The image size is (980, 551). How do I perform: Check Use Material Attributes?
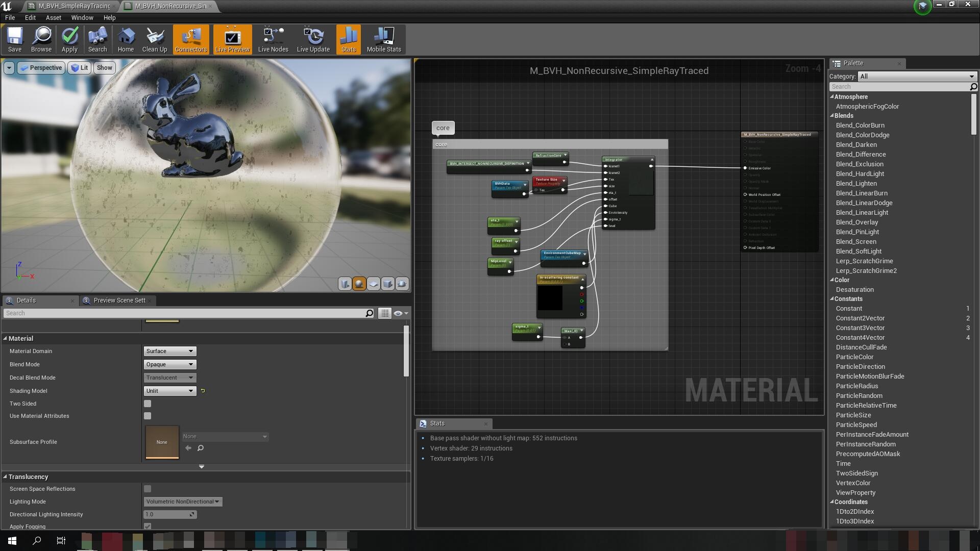click(x=148, y=416)
